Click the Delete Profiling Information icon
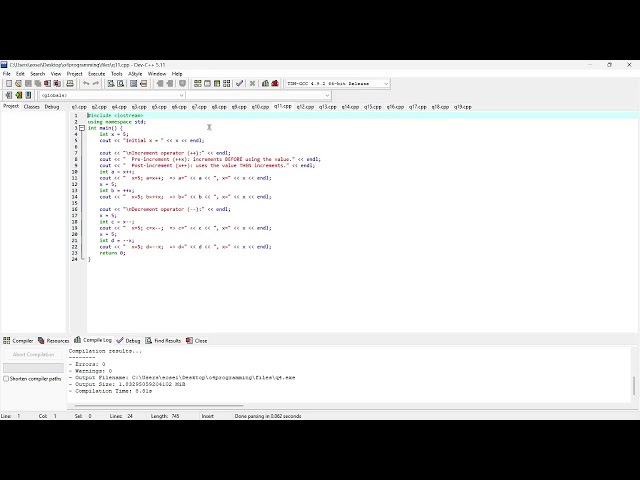Screen dimensions: 640x480 (x=275, y=83)
